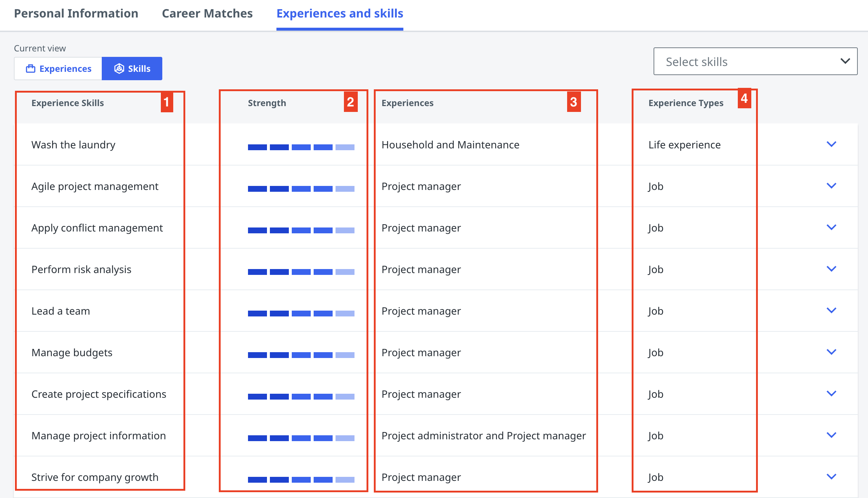Expand the Apply conflict management row chevron
The width and height of the screenshot is (868, 498).
point(831,227)
